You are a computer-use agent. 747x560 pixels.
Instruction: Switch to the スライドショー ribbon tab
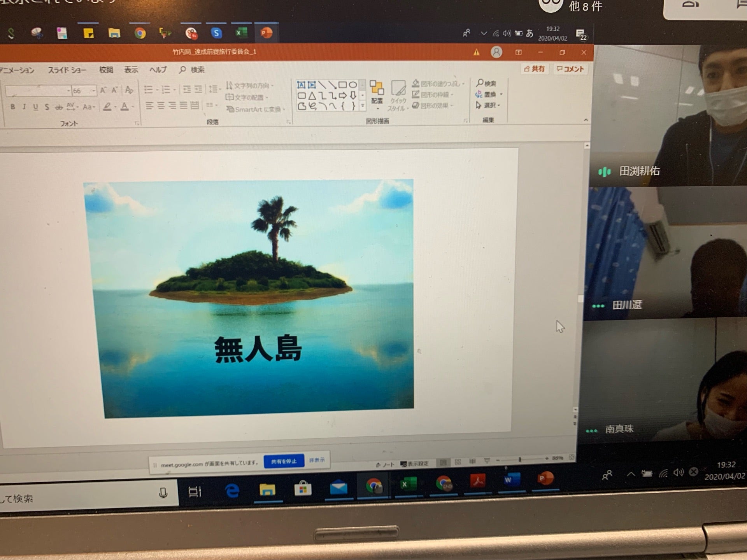(68, 70)
